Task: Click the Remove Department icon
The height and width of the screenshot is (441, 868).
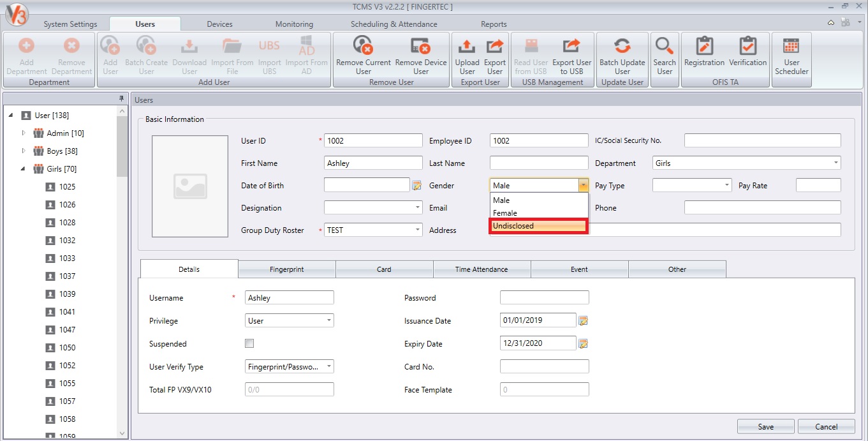Action: 71,46
